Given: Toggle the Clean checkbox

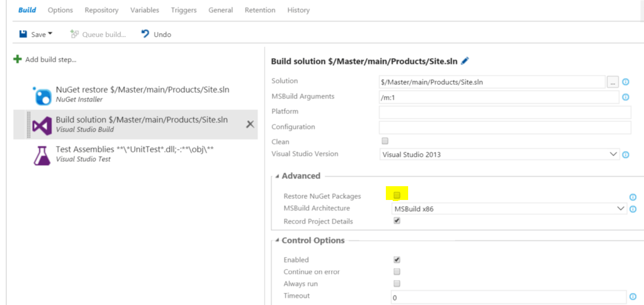Looking at the screenshot, I should click(385, 141).
